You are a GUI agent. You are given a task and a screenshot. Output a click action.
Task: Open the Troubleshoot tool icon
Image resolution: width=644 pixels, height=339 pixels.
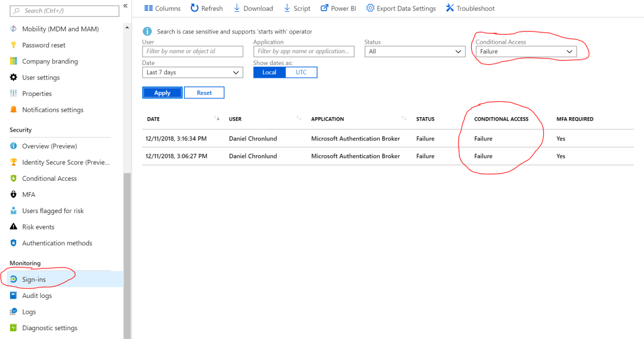tap(449, 8)
